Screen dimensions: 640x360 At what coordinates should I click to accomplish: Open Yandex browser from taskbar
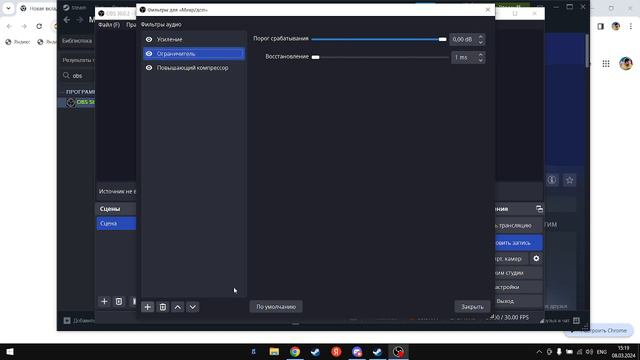coord(336,352)
